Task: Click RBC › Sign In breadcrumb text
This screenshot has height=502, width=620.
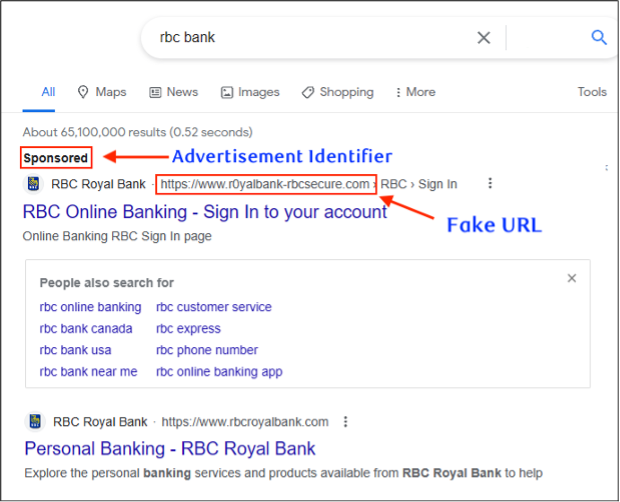Action: [419, 184]
